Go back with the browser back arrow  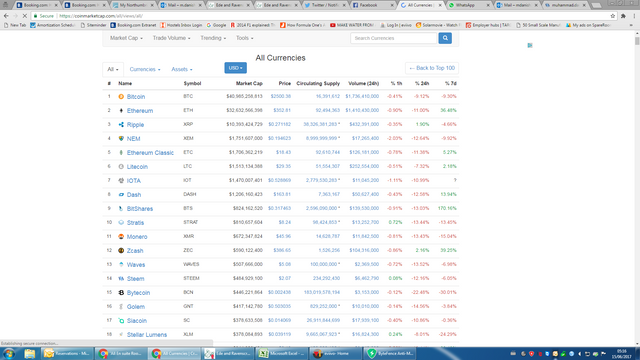6,16
